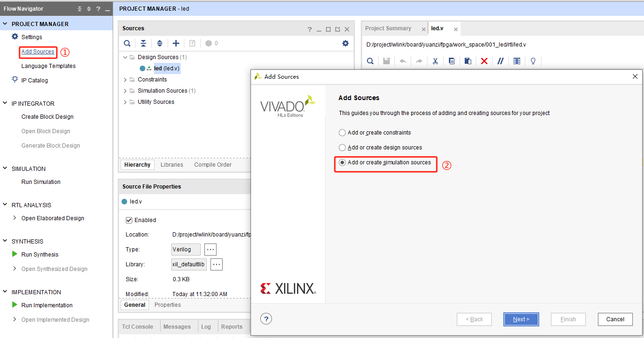This screenshot has width=644, height=338.
Task: Expand the Constraints tree node
Action: pyautogui.click(x=125, y=80)
